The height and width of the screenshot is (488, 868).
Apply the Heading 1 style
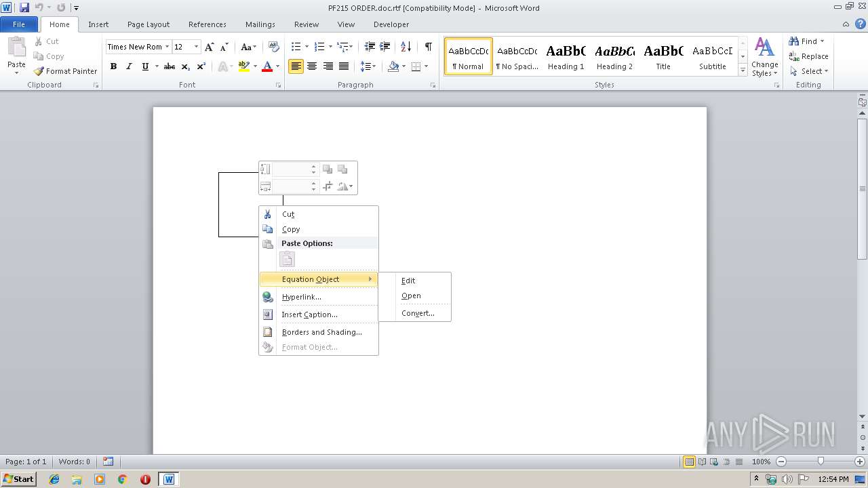pyautogui.click(x=566, y=56)
